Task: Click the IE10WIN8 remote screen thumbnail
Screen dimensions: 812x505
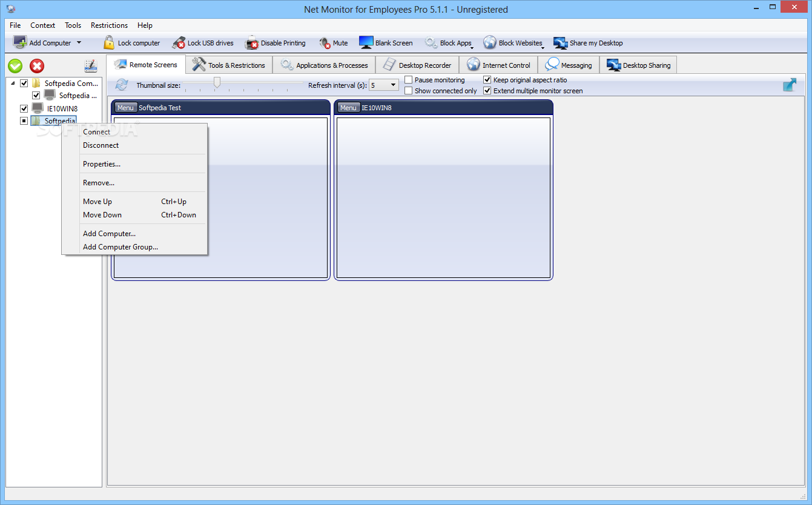Action: pyautogui.click(x=443, y=197)
